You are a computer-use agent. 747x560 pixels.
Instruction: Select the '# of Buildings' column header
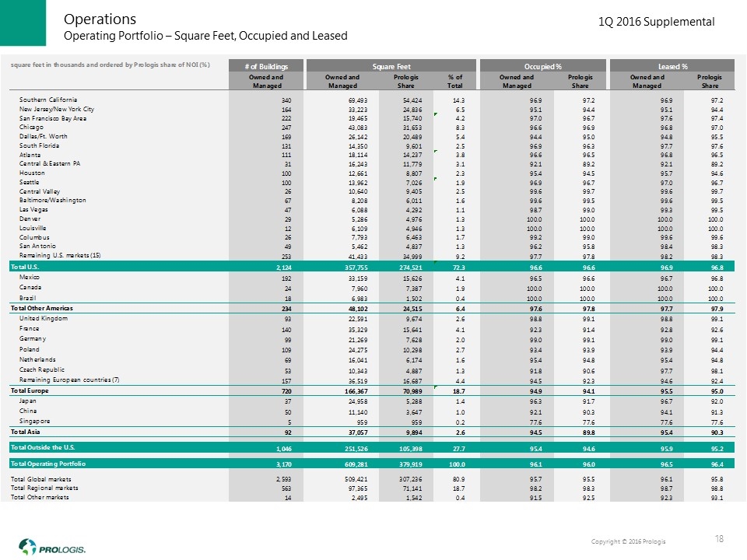point(265,65)
